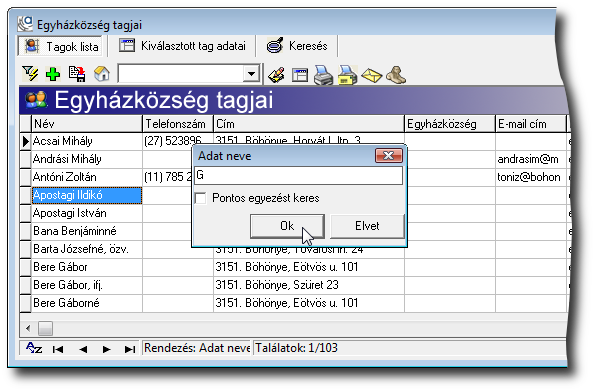Click into the toolbar combo box field
Viewport: 606px width, 391px height.
tap(180, 73)
